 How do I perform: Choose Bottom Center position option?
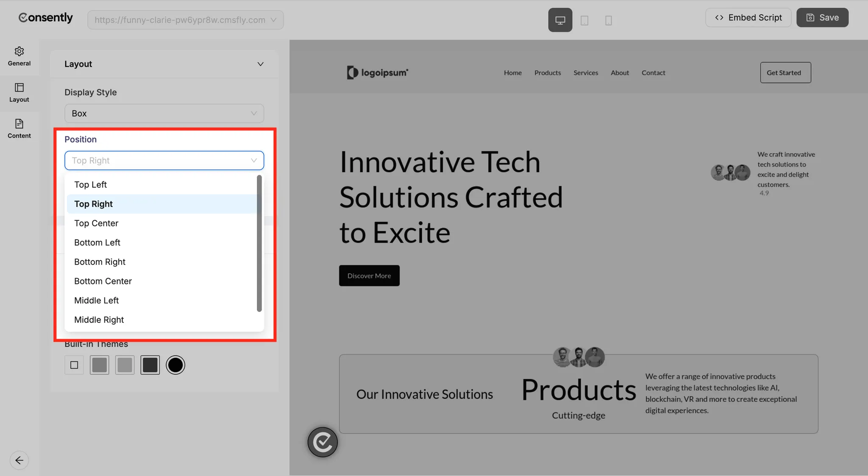pyautogui.click(x=103, y=281)
